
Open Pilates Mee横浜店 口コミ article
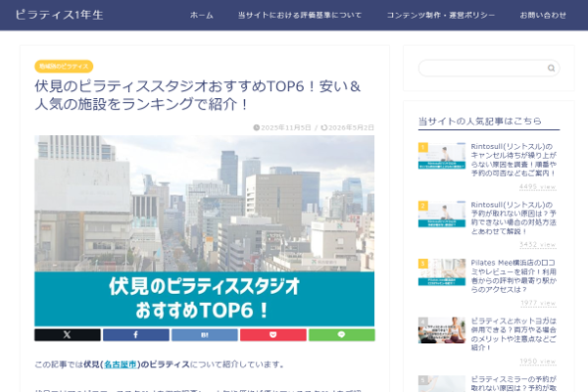[x=514, y=276]
